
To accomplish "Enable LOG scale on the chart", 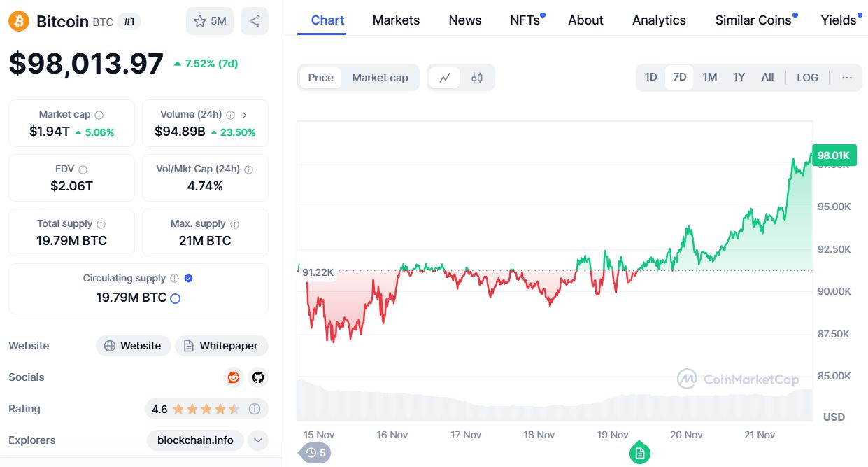I will pos(807,78).
